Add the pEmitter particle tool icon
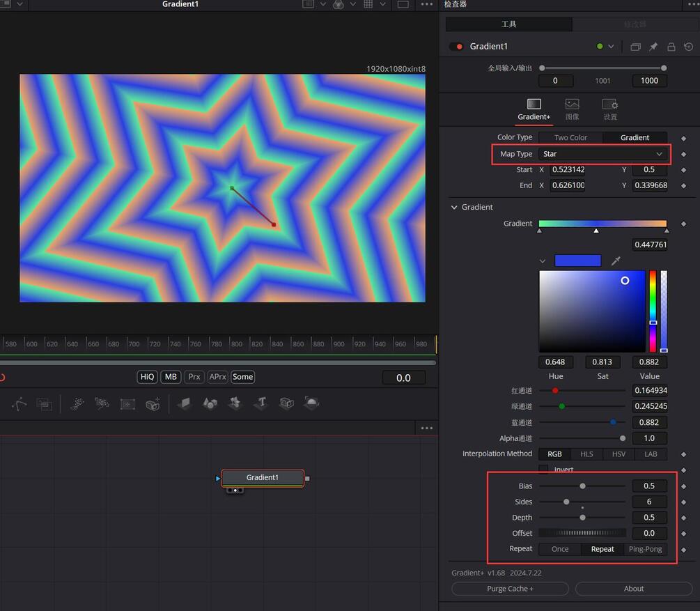 (77, 404)
